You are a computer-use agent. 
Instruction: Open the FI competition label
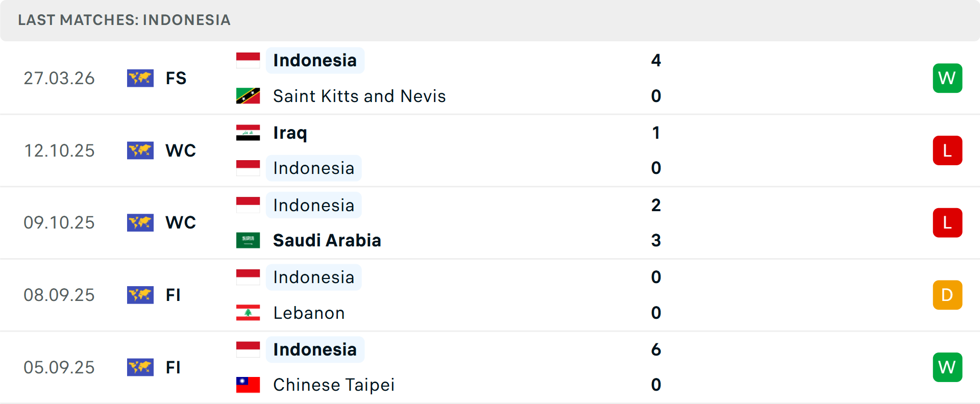(174, 295)
